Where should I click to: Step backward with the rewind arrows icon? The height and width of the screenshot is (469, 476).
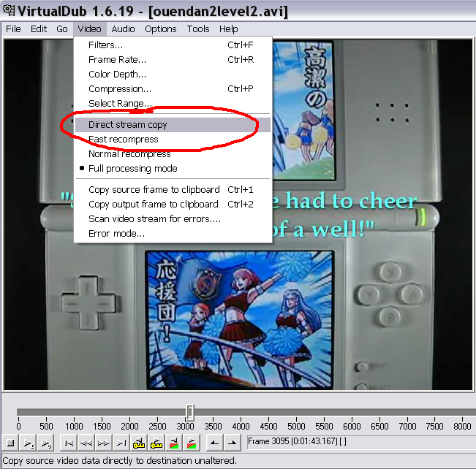pyautogui.click(x=86, y=443)
